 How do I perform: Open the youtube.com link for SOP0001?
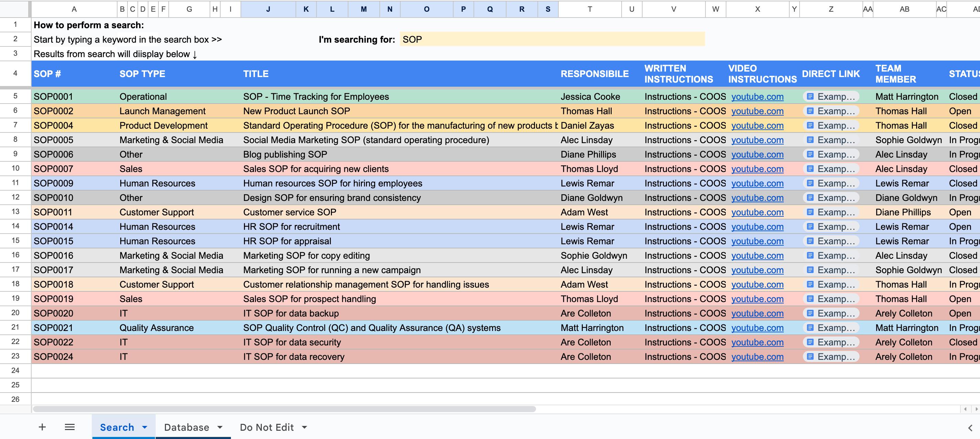tap(757, 96)
